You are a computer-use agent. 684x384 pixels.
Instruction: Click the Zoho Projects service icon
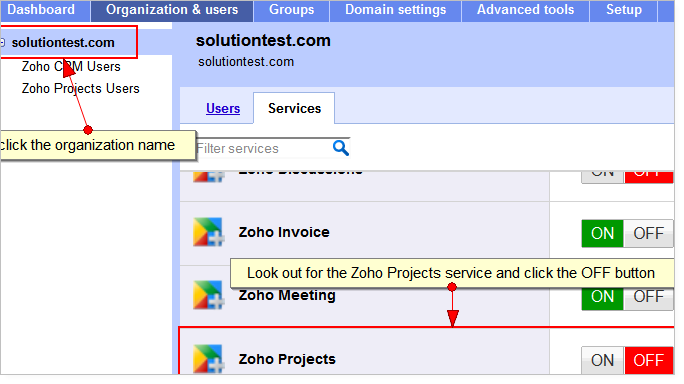tap(209, 359)
